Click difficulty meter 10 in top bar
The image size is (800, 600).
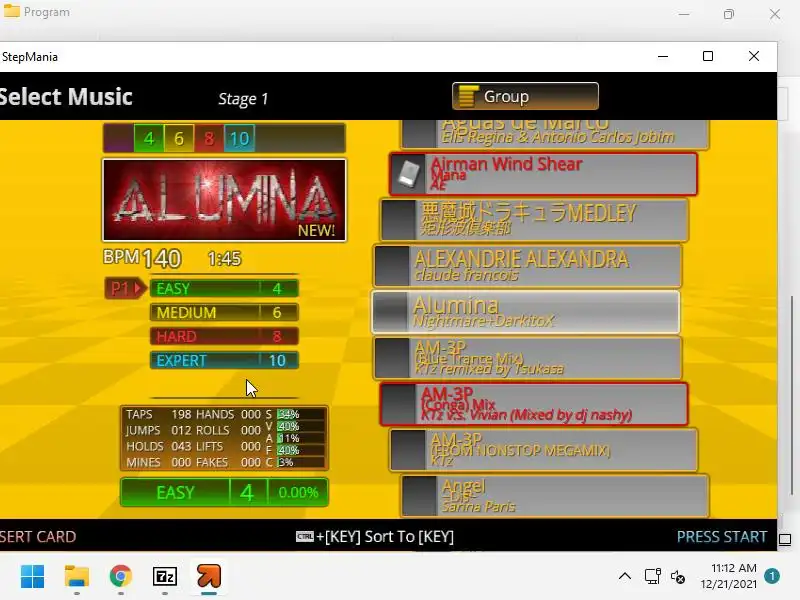tap(239, 138)
